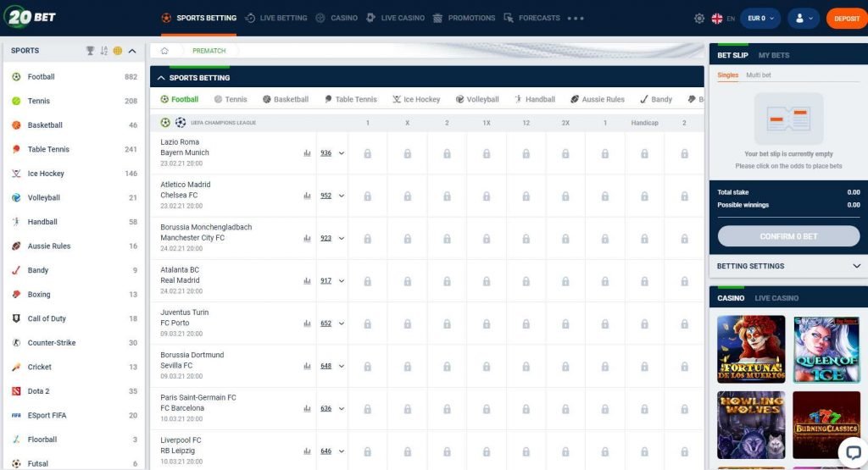Open 952 markets link for Atletico Madrid
868x470 pixels.
[x=326, y=196]
